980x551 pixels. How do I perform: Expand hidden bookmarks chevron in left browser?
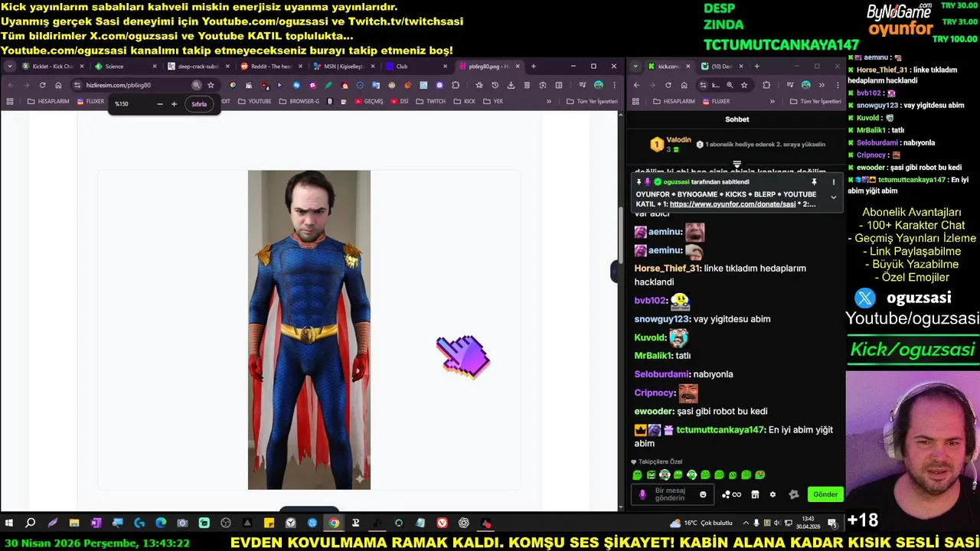click(x=548, y=101)
